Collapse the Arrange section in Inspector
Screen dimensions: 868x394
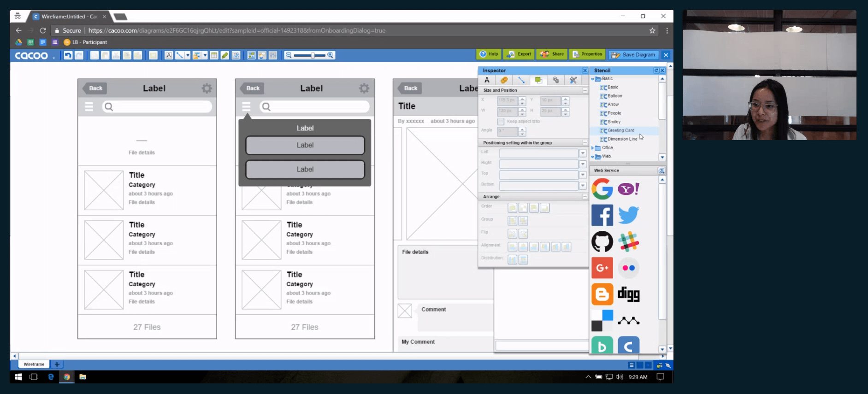[x=585, y=197]
